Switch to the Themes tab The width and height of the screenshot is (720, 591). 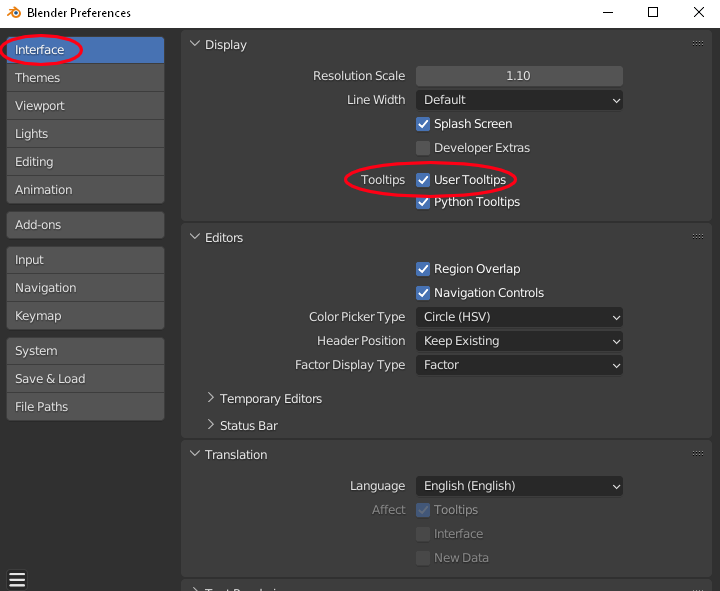85,78
